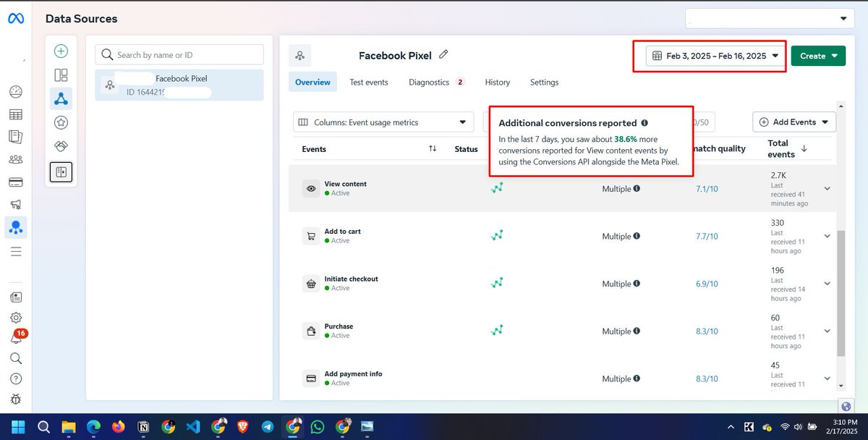This screenshot has height=440, width=868.
Task: Click the Initiate checkout event name
Action: pyautogui.click(x=351, y=279)
